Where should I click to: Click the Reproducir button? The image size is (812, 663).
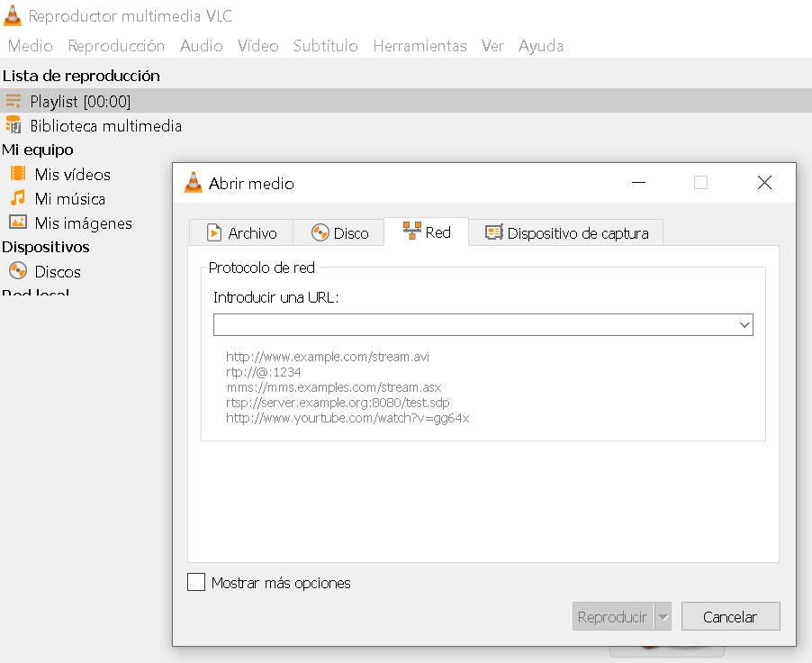tap(613, 617)
